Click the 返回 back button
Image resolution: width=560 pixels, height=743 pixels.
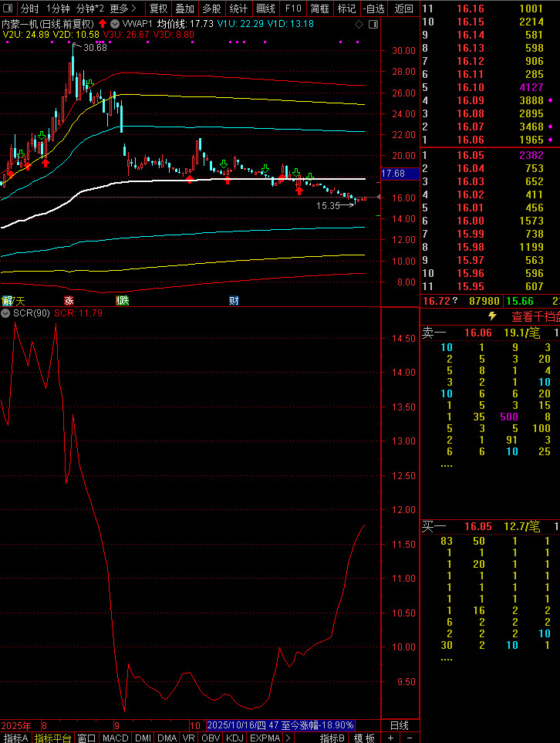[403, 8]
